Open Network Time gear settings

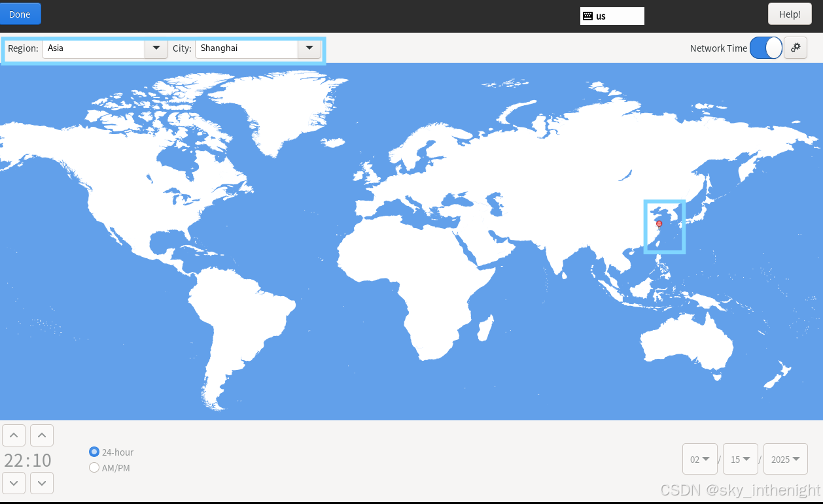[x=796, y=48]
